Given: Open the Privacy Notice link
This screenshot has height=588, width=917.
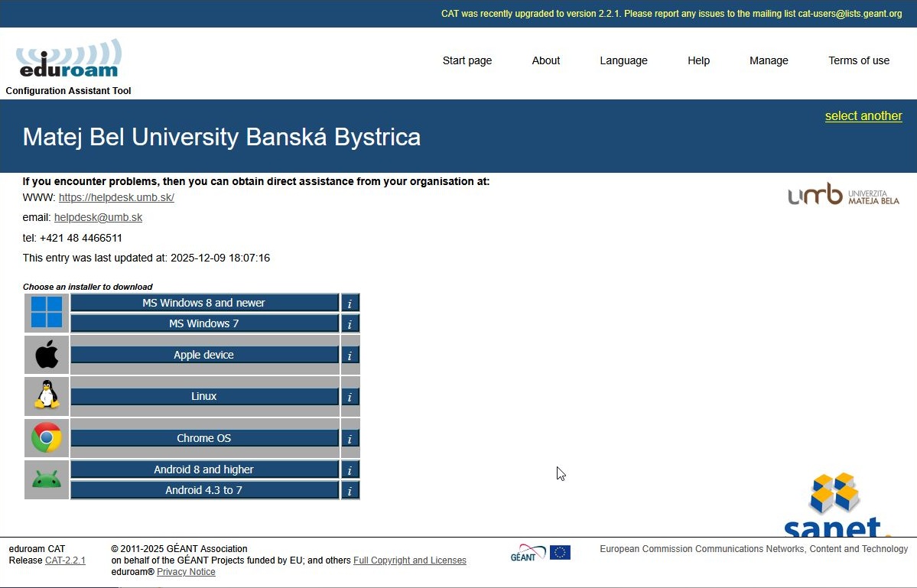Looking at the screenshot, I should click(x=186, y=572).
